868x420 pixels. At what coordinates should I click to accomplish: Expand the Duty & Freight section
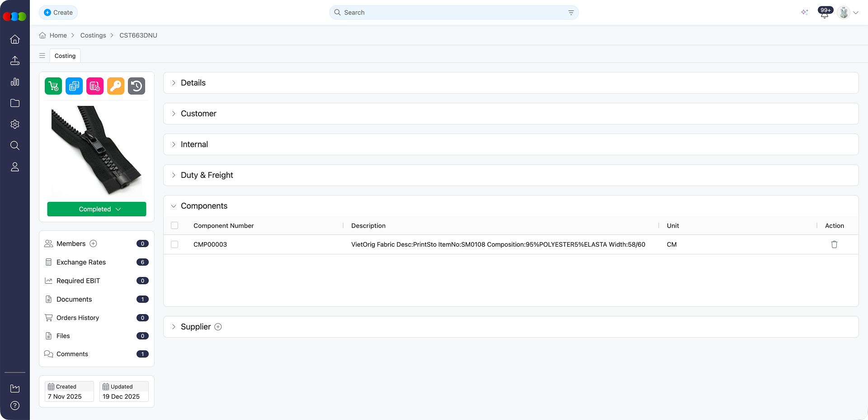(207, 175)
